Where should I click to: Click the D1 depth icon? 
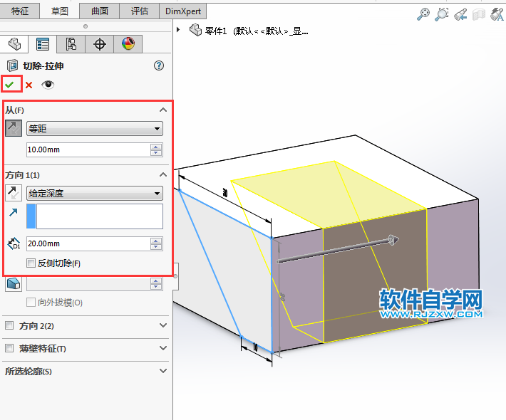tap(14, 243)
